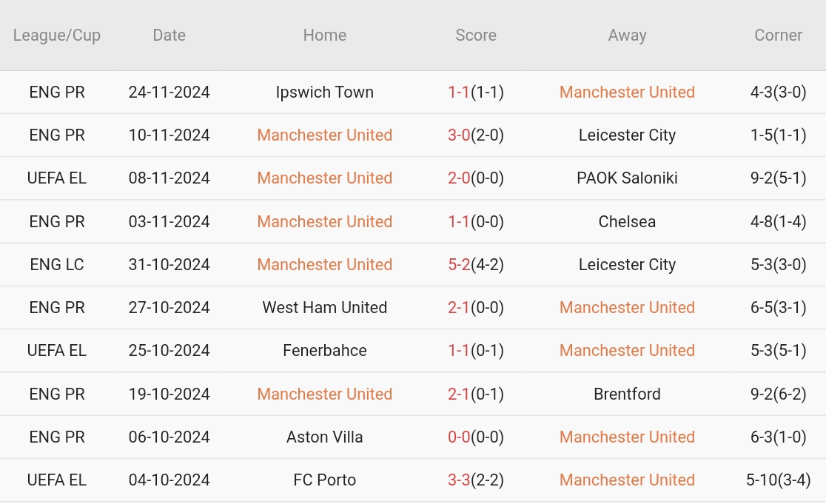Image resolution: width=826 pixels, height=504 pixels.
Task: Click the Score column header
Action: point(476,36)
